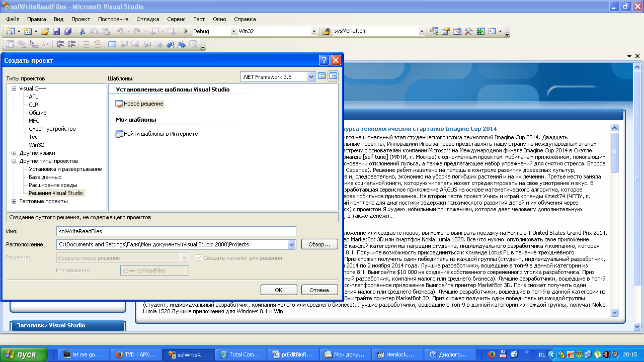Image resolution: width=644 pixels, height=362 pixels.
Task: Open the Win32 platform dropdown
Action: [x=314, y=31]
